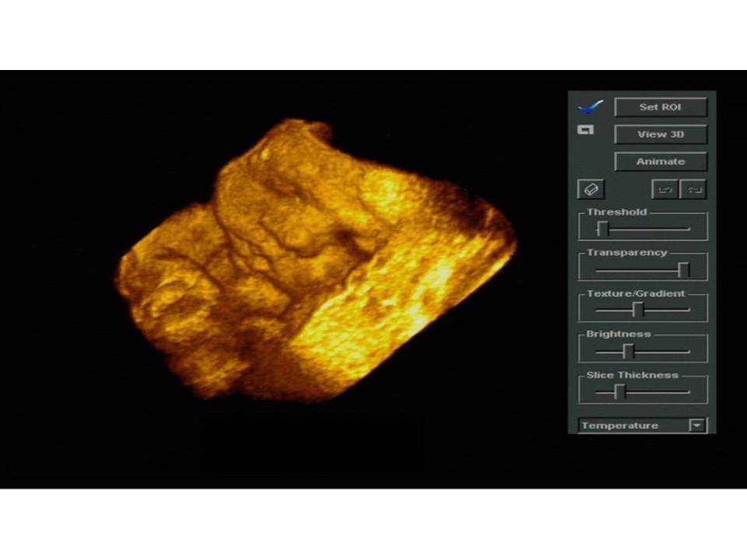Viewport: 747px width, 560px height.
Task: Select the eraser tool icon
Action: coord(591,190)
